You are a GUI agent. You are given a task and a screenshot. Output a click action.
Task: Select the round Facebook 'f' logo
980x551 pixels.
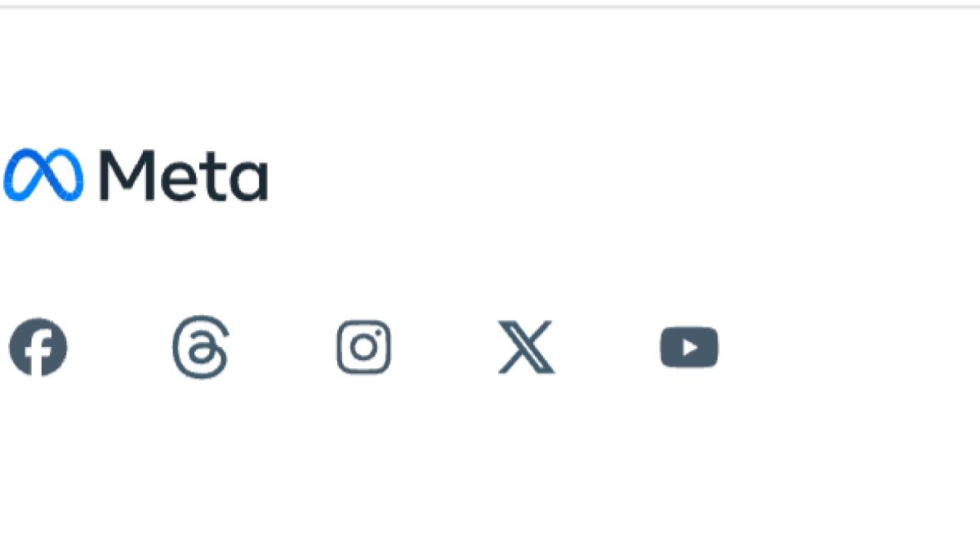pyautogui.click(x=38, y=347)
